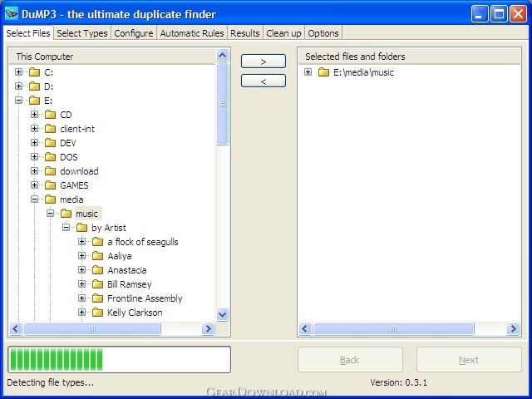The width and height of the screenshot is (532, 399).
Task: Remove selection with the < button
Action: 264,81
